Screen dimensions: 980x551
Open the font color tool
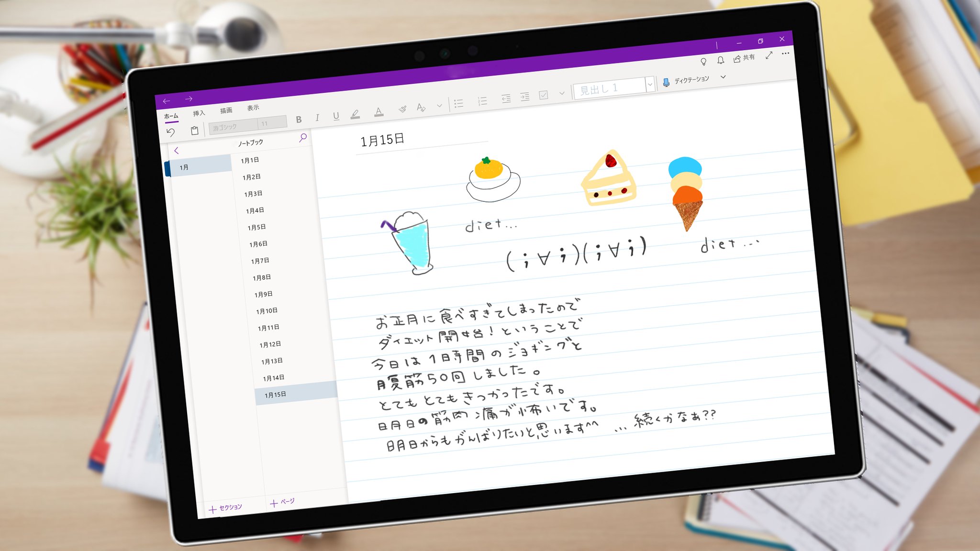click(x=379, y=111)
